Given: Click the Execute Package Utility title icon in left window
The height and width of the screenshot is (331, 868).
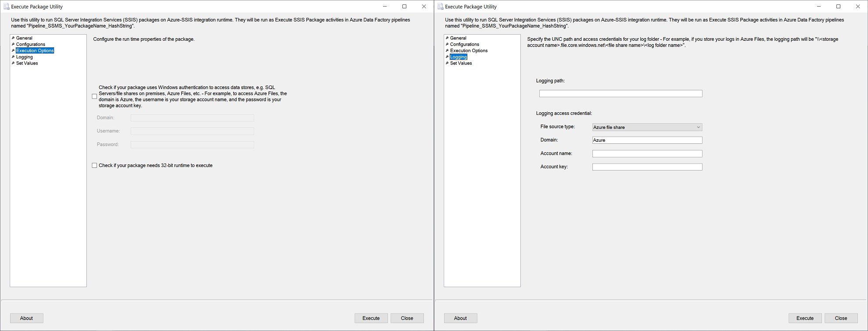Looking at the screenshot, I should [x=6, y=7].
